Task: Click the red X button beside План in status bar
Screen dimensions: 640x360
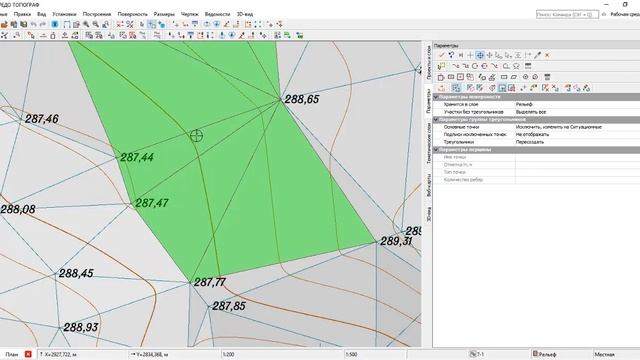Action: (28, 354)
